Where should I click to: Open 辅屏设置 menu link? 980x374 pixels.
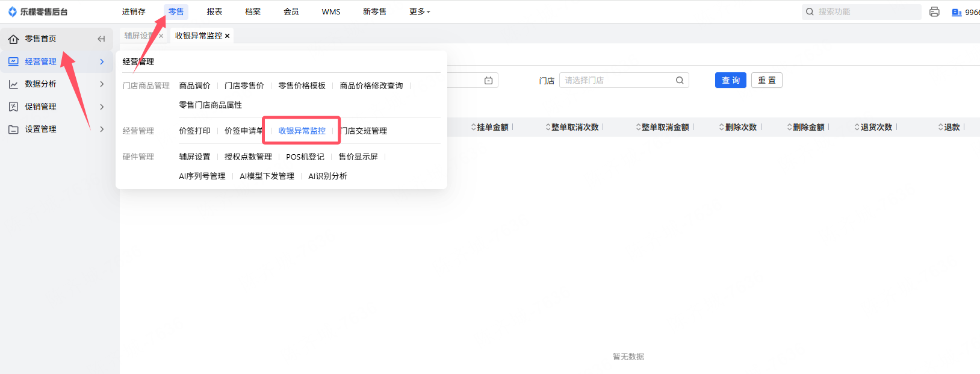point(194,157)
